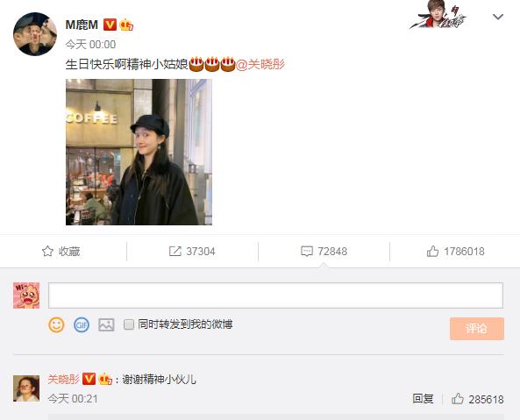This screenshot has height=420, width=520.
Task: Like 关晓彤's comment thumbs-up 285618
Action: tap(458, 399)
